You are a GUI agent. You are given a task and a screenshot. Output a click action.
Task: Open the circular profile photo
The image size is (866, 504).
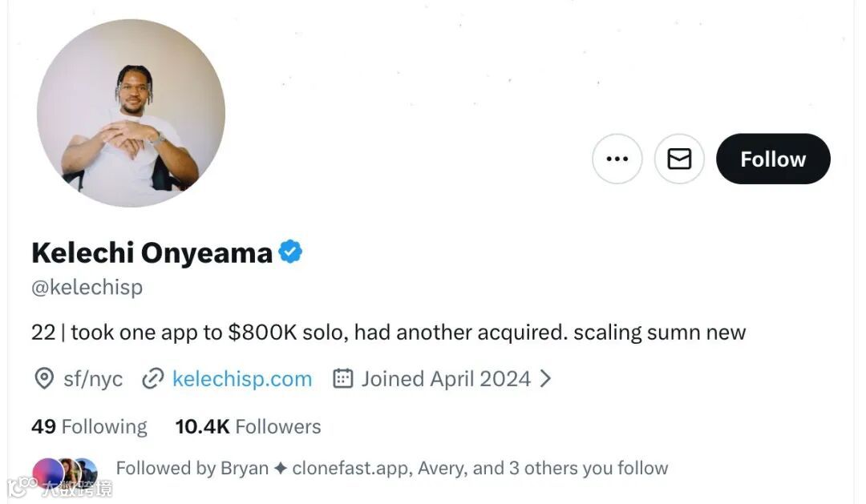(x=131, y=113)
